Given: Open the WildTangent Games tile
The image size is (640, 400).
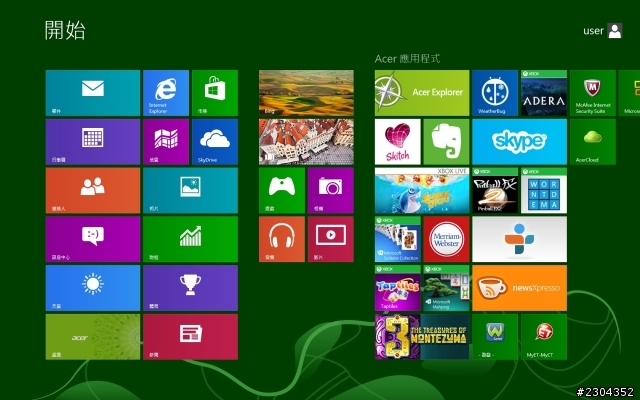Looking at the screenshot, I should [495, 337].
